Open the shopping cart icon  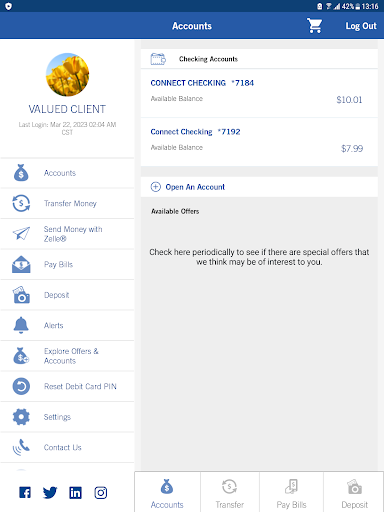tap(314, 26)
